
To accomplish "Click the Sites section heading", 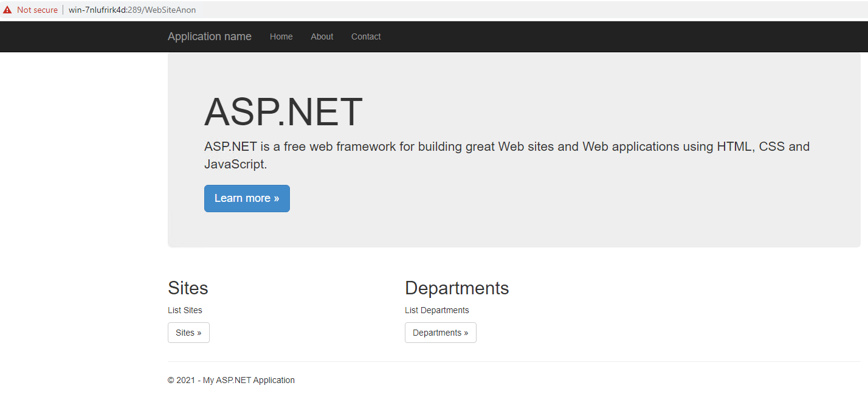I will [x=188, y=288].
